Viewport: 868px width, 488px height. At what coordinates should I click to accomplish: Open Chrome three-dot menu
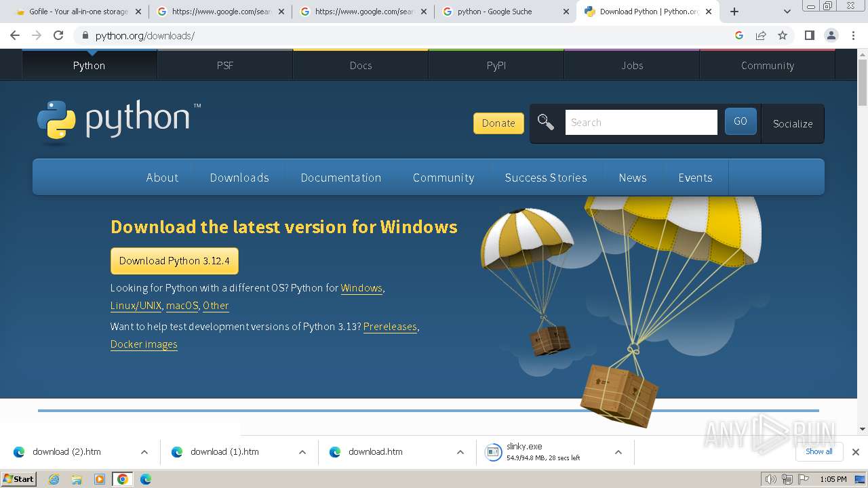click(852, 35)
